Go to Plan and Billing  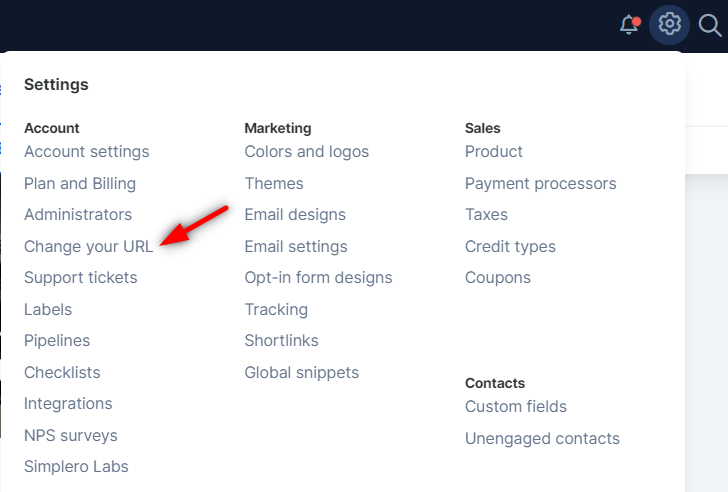tap(80, 183)
